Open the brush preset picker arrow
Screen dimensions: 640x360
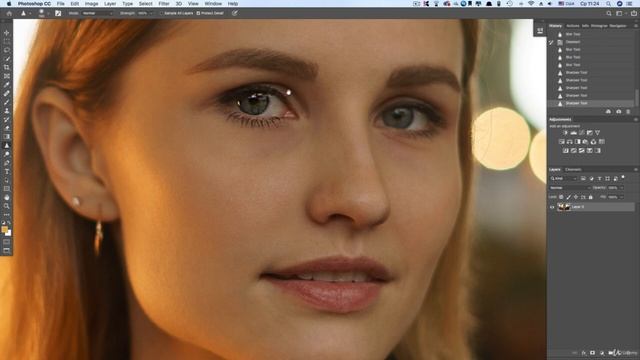pos(48,13)
